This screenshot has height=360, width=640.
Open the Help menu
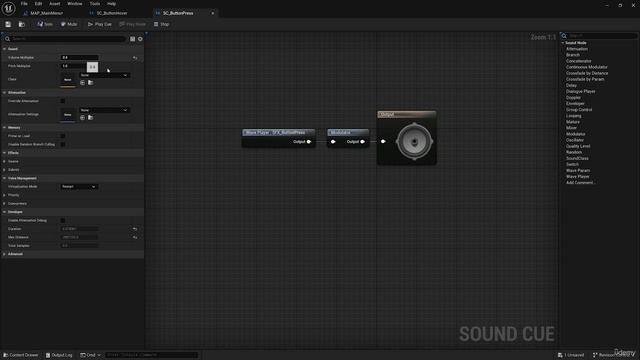(111, 4)
